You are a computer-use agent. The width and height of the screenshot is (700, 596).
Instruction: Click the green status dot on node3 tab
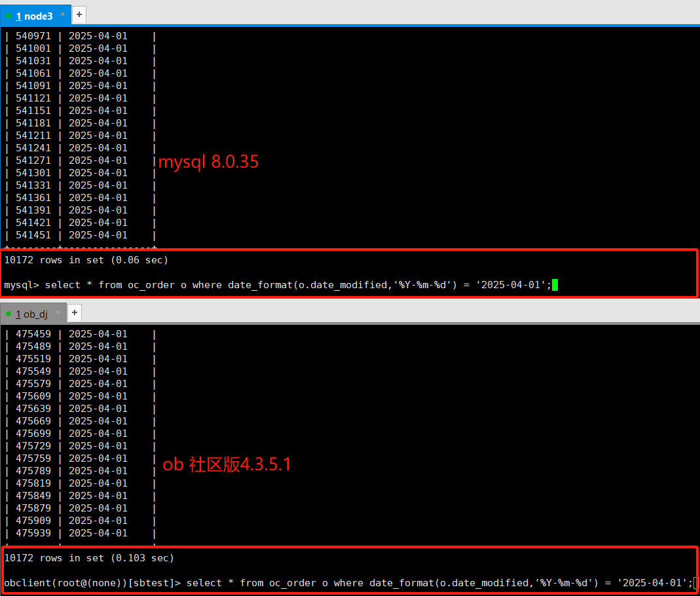pyautogui.click(x=9, y=16)
